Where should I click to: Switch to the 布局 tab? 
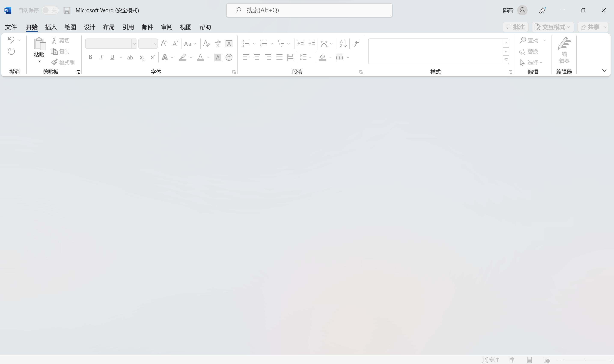[109, 27]
